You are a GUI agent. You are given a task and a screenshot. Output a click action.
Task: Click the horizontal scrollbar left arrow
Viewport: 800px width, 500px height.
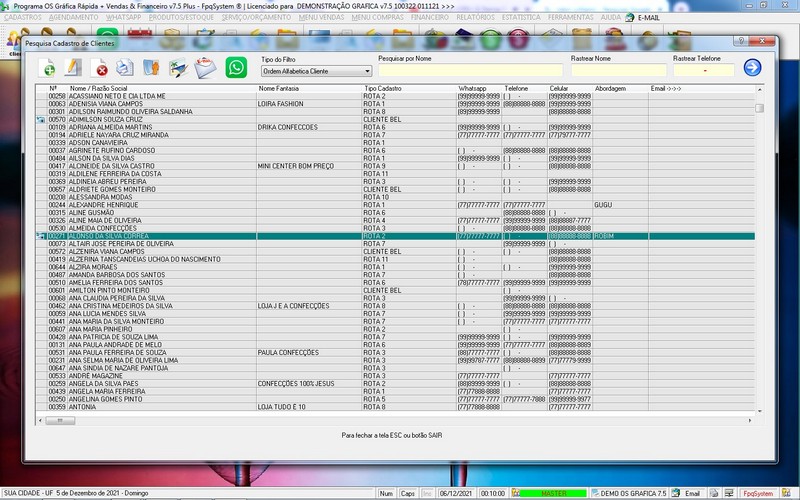[x=40, y=420]
